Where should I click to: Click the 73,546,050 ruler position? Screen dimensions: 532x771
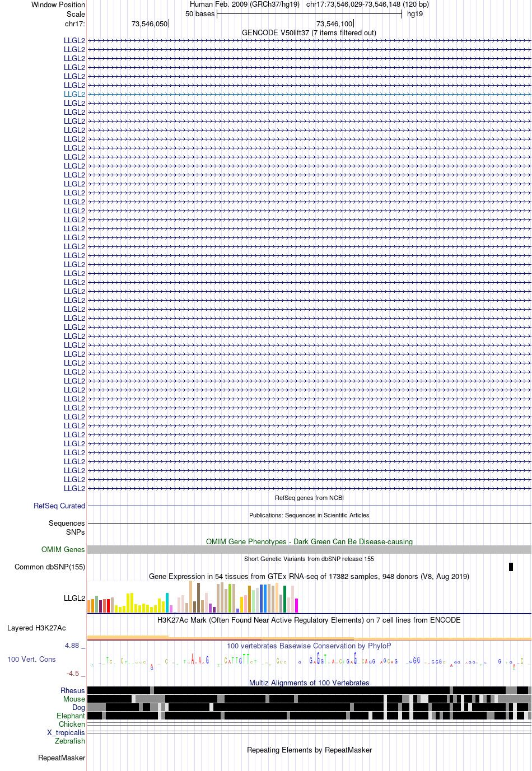(150, 24)
